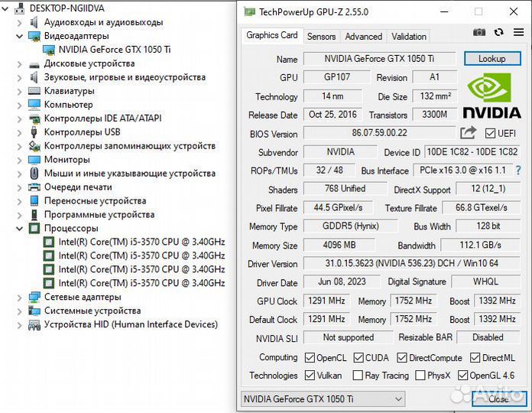Click the Release Date Oct 25, 2016 field

pyautogui.click(x=332, y=115)
